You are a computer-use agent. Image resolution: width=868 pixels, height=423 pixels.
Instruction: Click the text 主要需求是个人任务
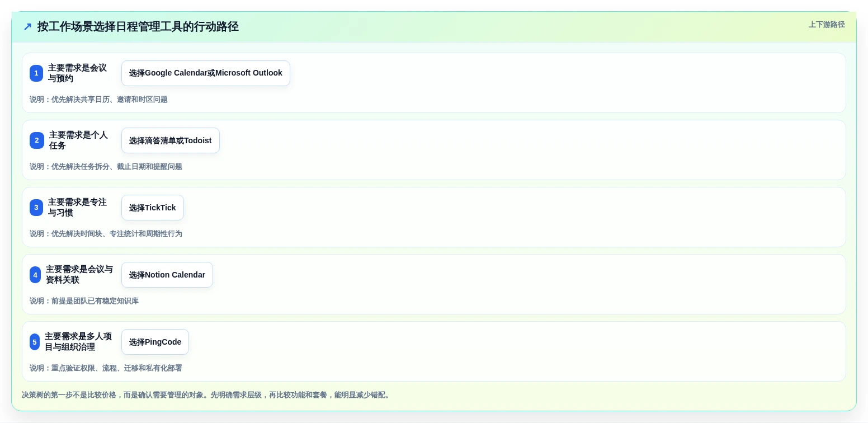(x=78, y=140)
